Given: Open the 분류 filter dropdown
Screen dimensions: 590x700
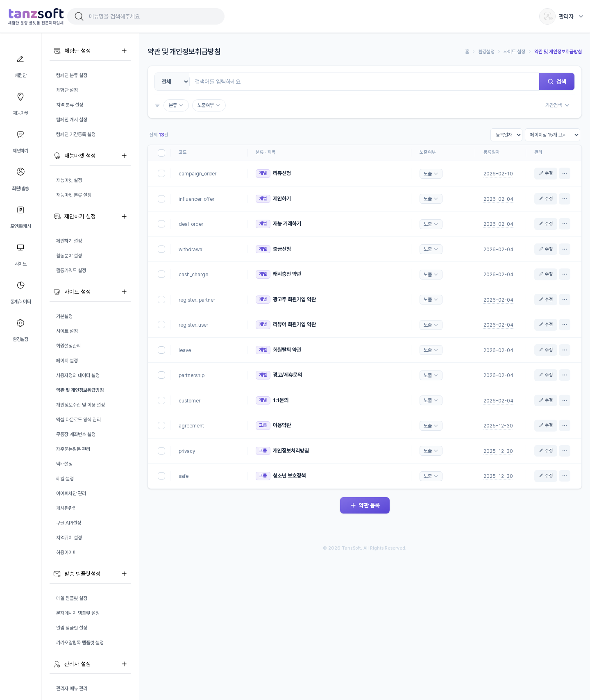Looking at the screenshot, I should tap(176, 105).
